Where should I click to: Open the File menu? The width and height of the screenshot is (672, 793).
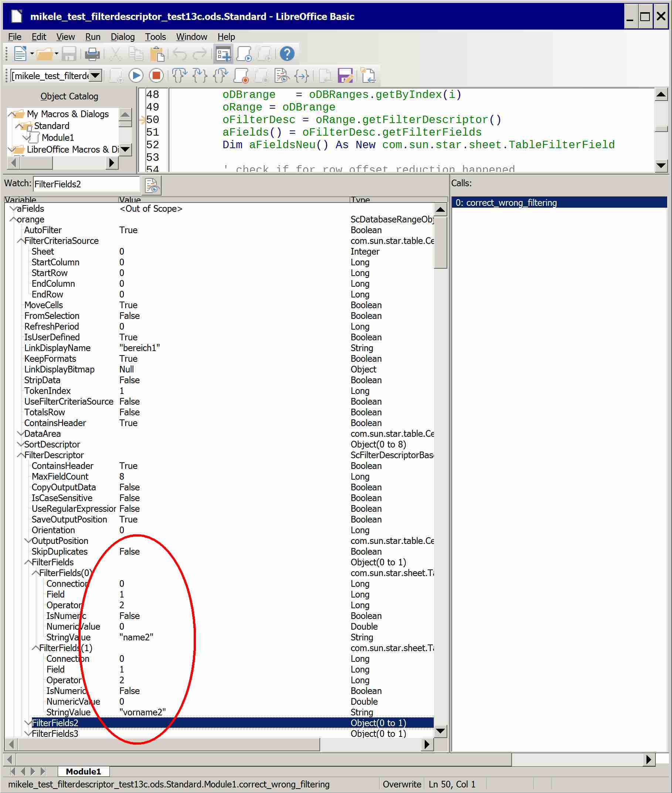click(x=14, y=37)
